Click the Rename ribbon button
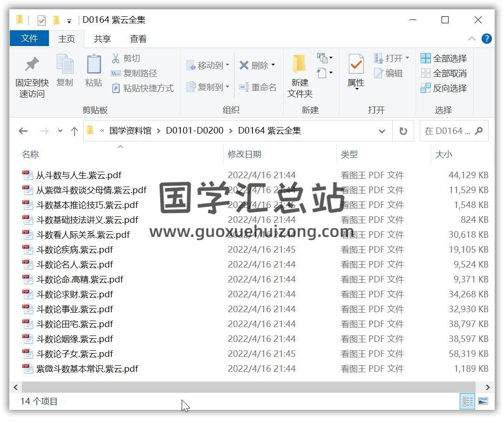 [x=258, y=87]
